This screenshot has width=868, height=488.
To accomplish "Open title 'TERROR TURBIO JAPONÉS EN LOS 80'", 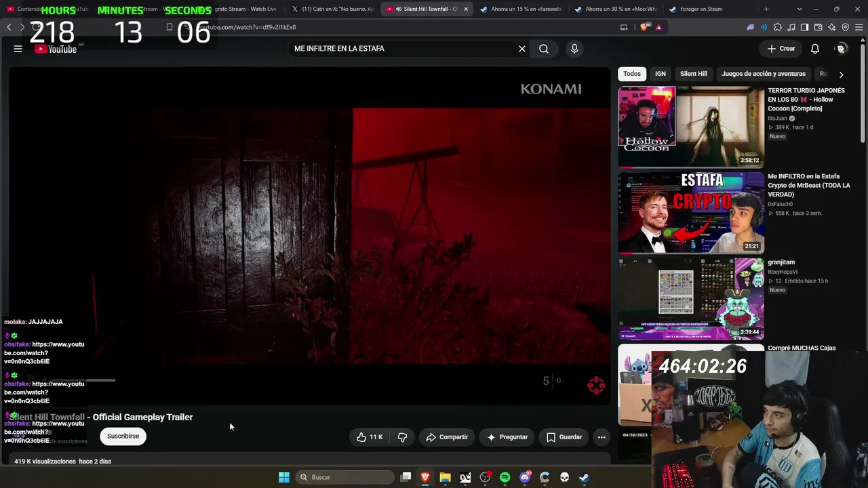I will point(806,100).
